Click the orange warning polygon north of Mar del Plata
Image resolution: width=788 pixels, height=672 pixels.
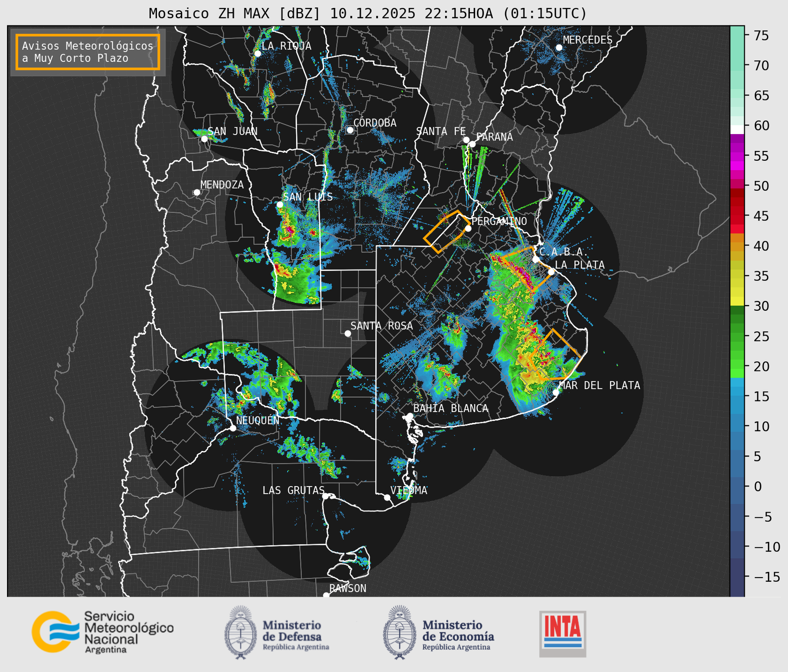pyautogui.click(x=556, y=355)
